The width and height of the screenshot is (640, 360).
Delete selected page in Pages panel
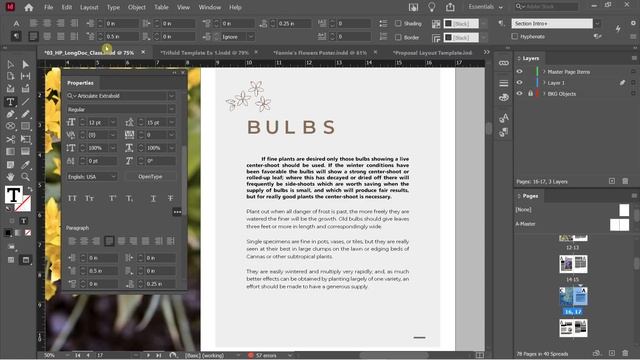[625, 353]
